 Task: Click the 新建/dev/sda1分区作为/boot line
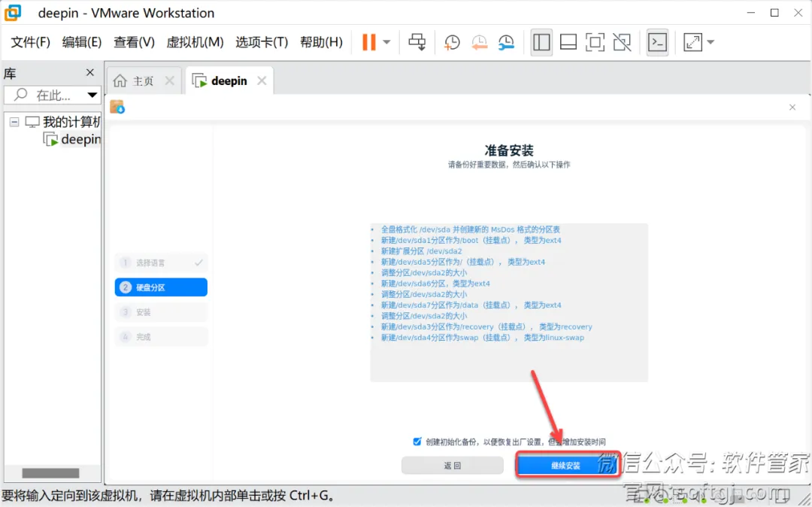point(471,240)
